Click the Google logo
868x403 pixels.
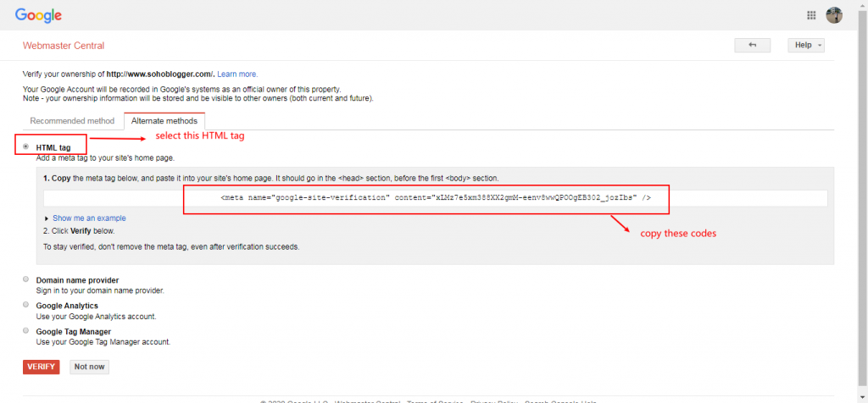point(38,15)
